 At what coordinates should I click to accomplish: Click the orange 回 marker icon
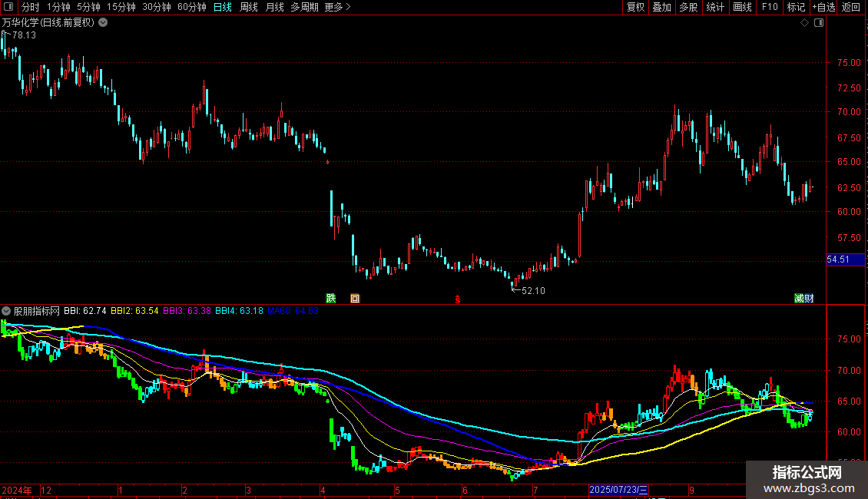[355, 298]
